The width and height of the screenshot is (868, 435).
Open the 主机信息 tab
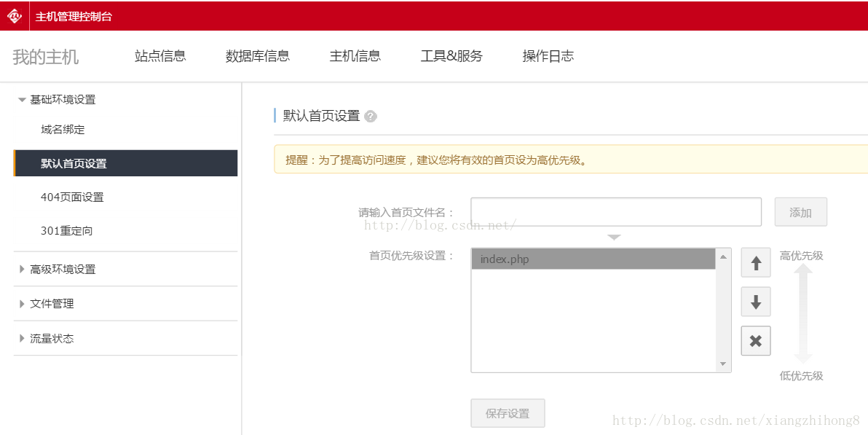(x=355, y=56)
